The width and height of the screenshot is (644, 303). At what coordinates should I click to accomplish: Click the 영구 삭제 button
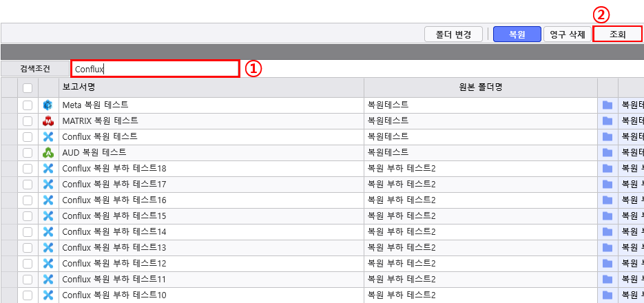[567, 34]
